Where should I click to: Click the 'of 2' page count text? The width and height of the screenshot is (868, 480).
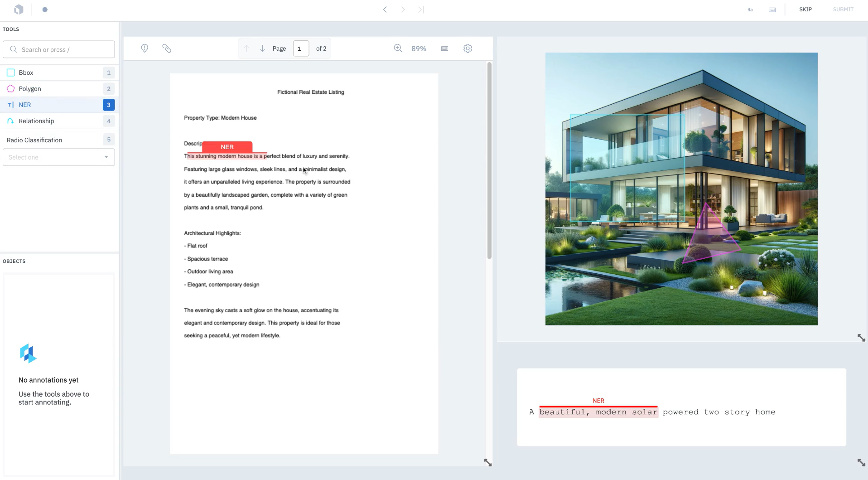pyautogui.click(x=321, y=48)
